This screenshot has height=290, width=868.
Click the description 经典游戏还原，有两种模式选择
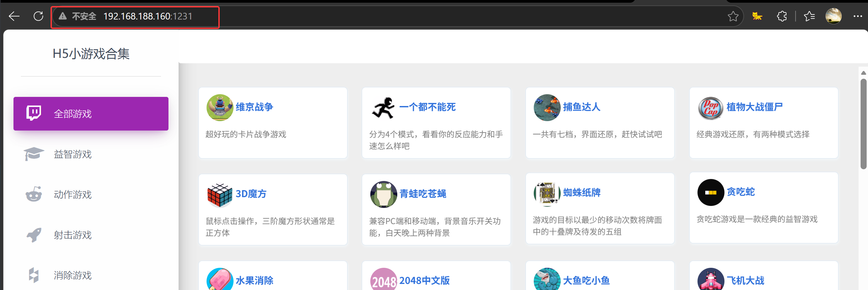point(753,135)
